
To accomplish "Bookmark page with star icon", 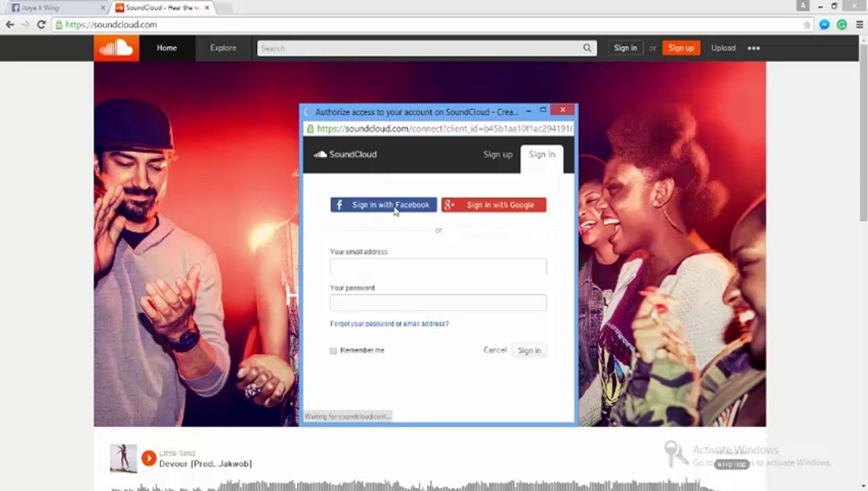I will pos(807,25).
